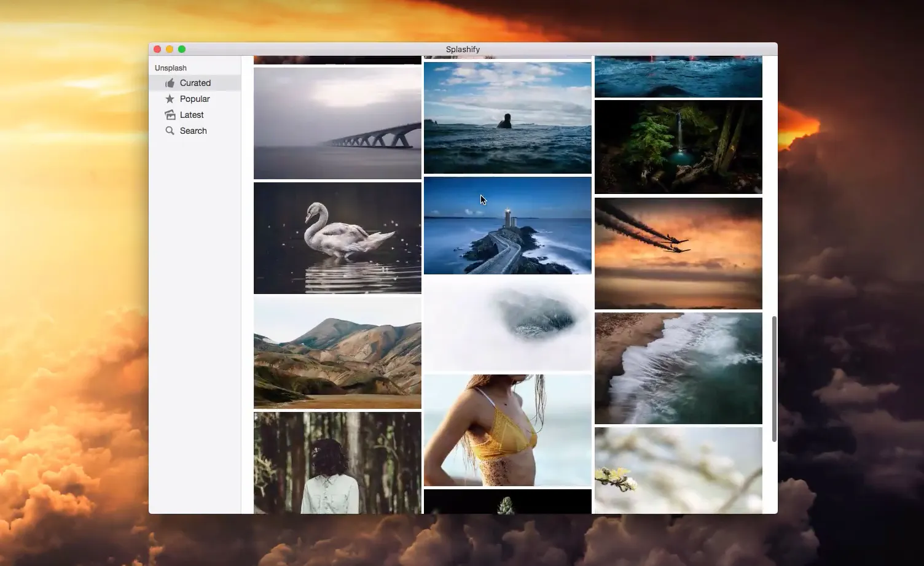Select the woman in forest photo
The image size is (924, 566).
[337, 463]
